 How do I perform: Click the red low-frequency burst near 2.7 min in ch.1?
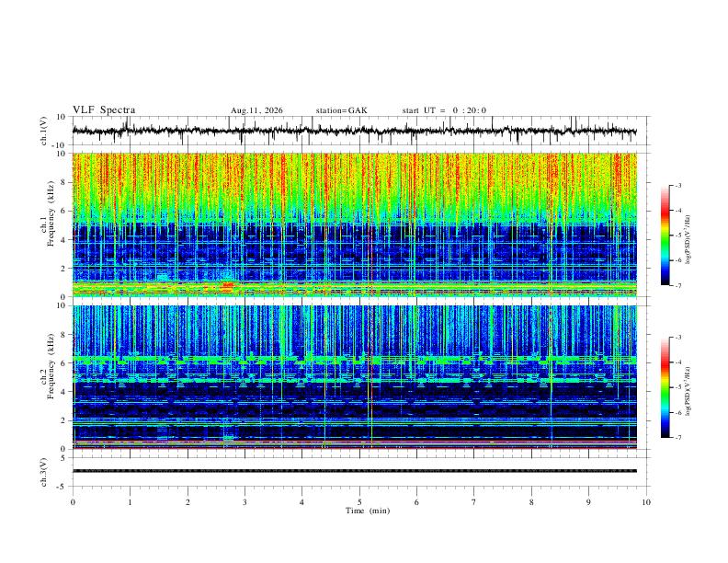(227, 286)
